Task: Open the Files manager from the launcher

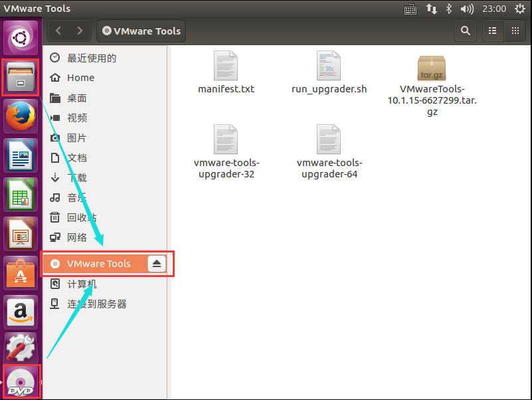Action: [x=21, y=78]
